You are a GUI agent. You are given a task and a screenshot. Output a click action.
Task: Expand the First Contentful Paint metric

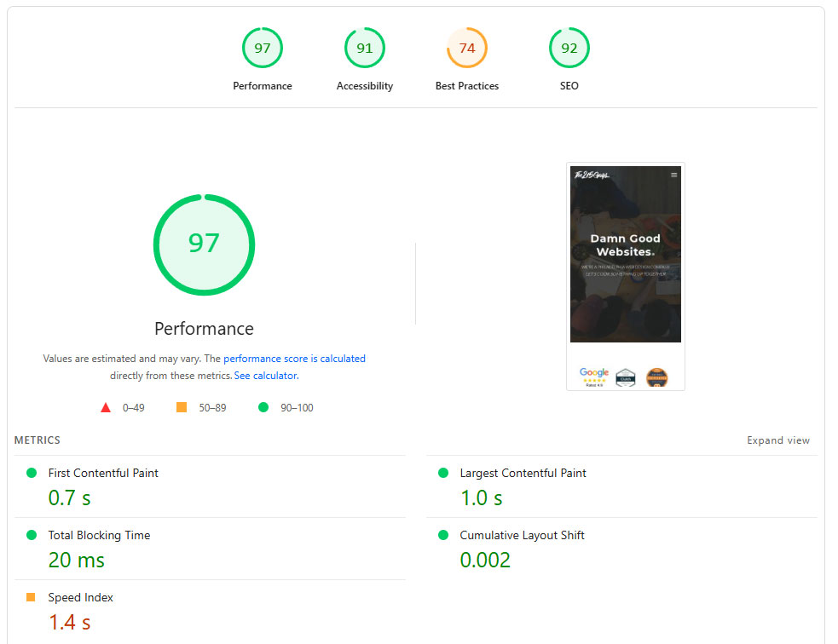point(103,473)
